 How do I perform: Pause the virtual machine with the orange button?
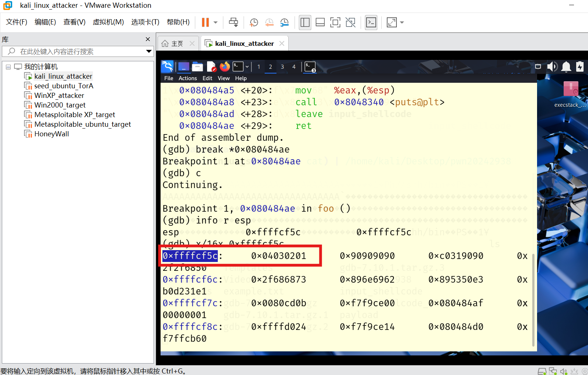(205, 23)
